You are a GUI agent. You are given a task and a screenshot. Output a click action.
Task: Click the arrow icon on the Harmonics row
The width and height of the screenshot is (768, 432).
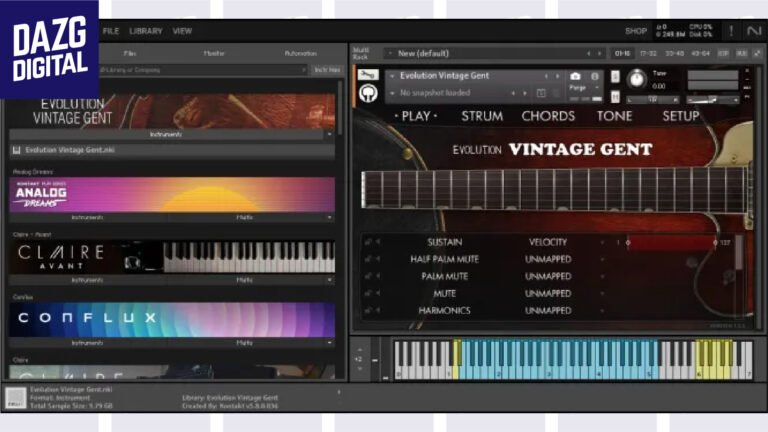(378, 311)
